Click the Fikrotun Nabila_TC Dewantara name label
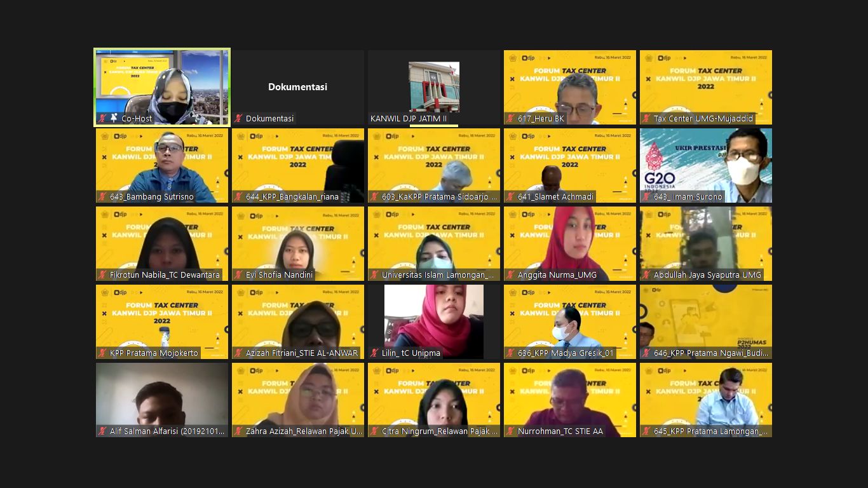Image resolution: width=868 pixels, height=488 pixels. pyautogui.click(x=165, y=274)
